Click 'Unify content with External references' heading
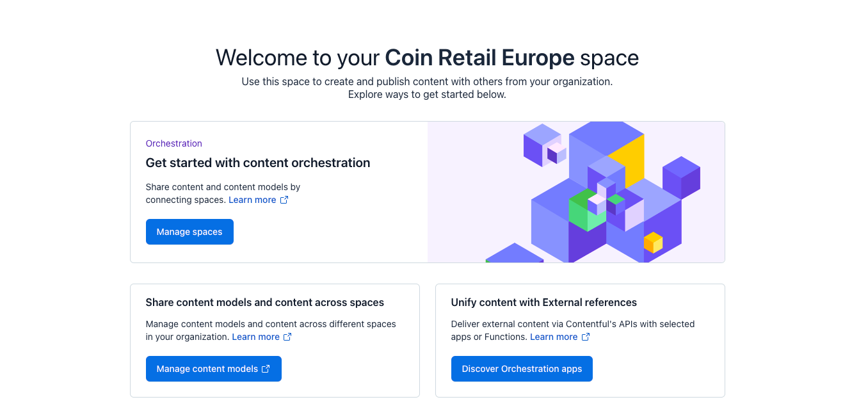868x411 pixels. tap(544, 302)
